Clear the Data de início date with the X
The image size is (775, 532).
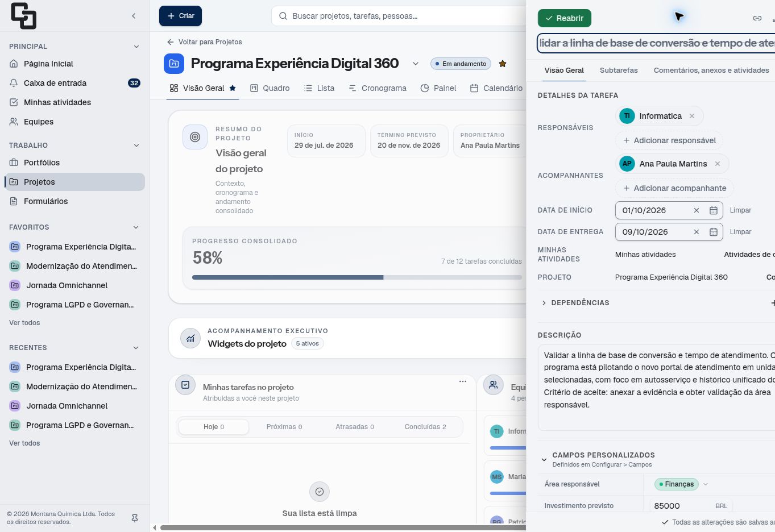point(697,210)
